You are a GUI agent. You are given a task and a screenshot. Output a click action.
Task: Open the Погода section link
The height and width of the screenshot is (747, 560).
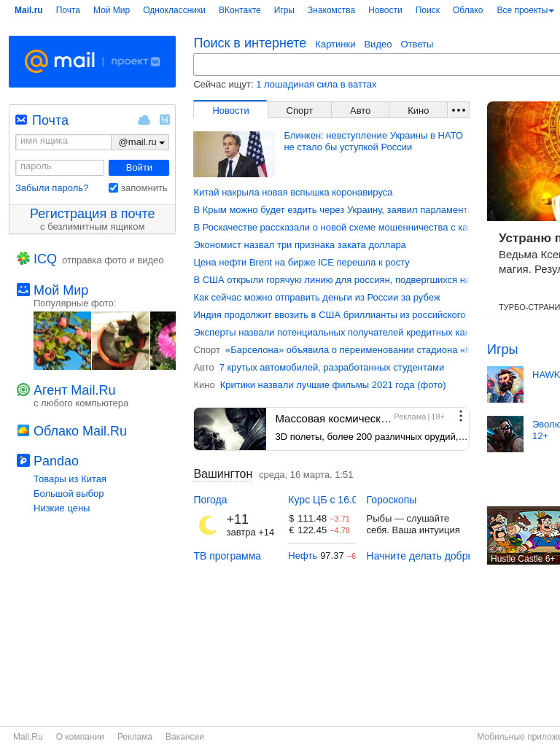point(210,500)
